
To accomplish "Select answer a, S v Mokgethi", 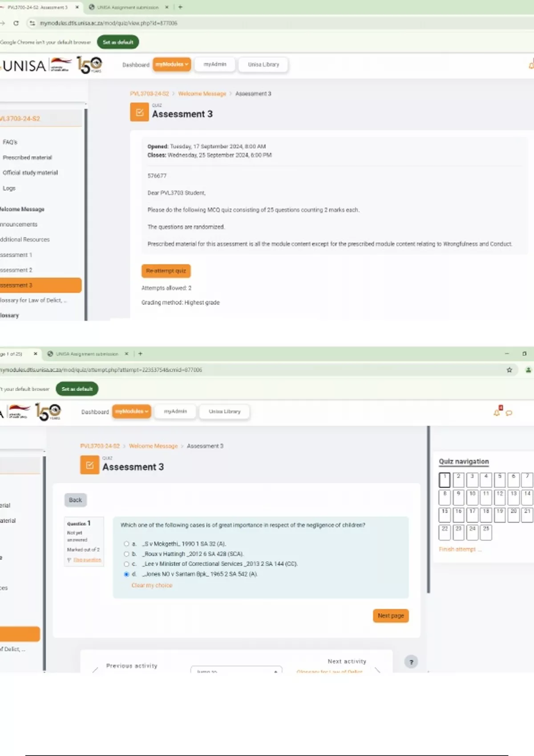I will [126, 544].
